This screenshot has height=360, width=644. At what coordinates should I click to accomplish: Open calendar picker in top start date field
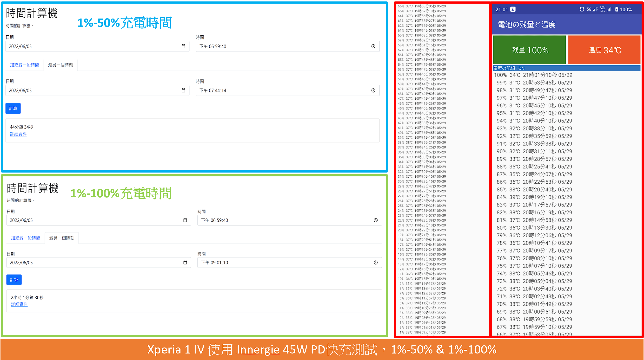pos(183,46)
